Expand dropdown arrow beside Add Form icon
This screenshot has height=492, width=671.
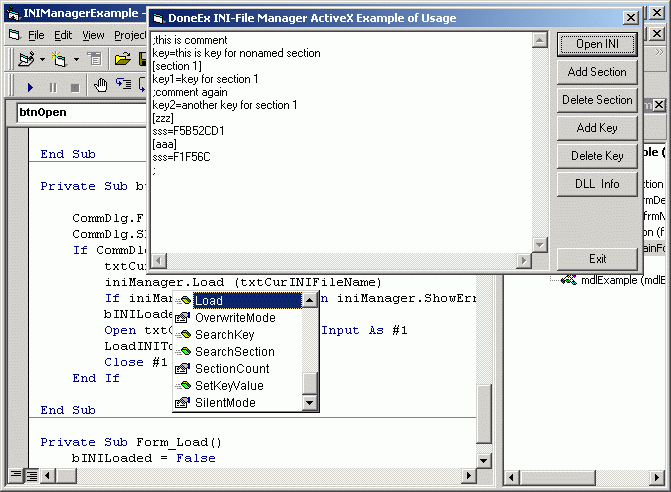76,59
